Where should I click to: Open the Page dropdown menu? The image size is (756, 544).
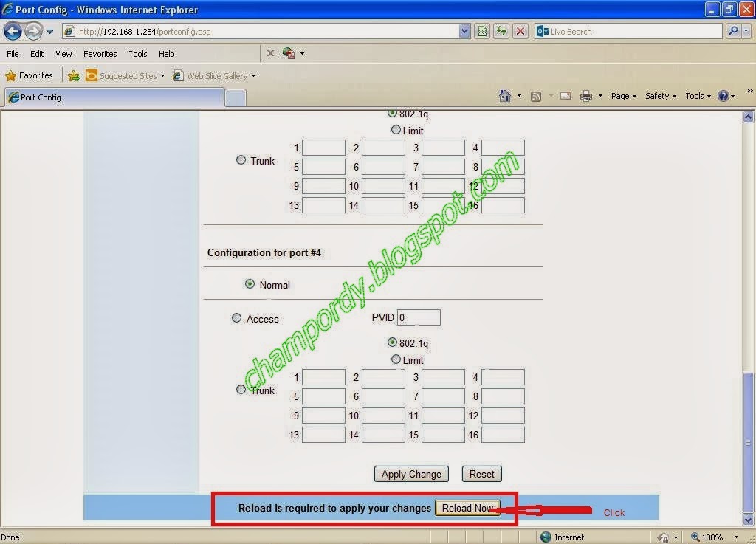pos(620,95)
